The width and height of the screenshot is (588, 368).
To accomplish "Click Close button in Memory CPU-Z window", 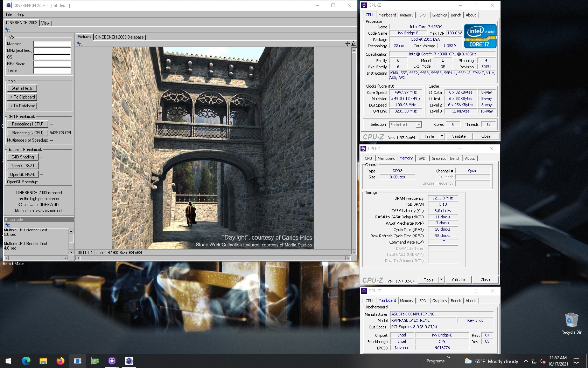I will click(x=485, y=280).
